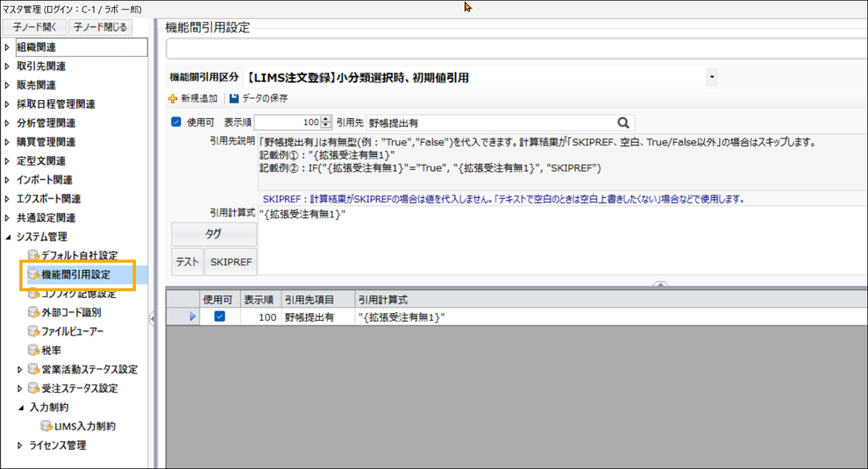This screenshot has height=469, width=868.
Task: Click 新規追加 toolbar label
Action: coord(199,98)
